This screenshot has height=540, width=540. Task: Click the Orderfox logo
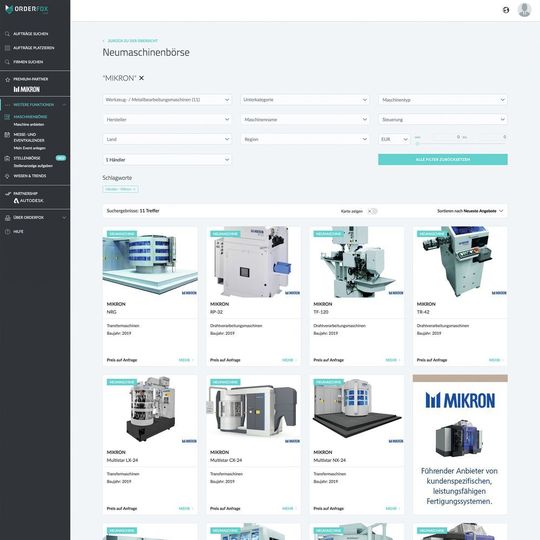point(27,9)
